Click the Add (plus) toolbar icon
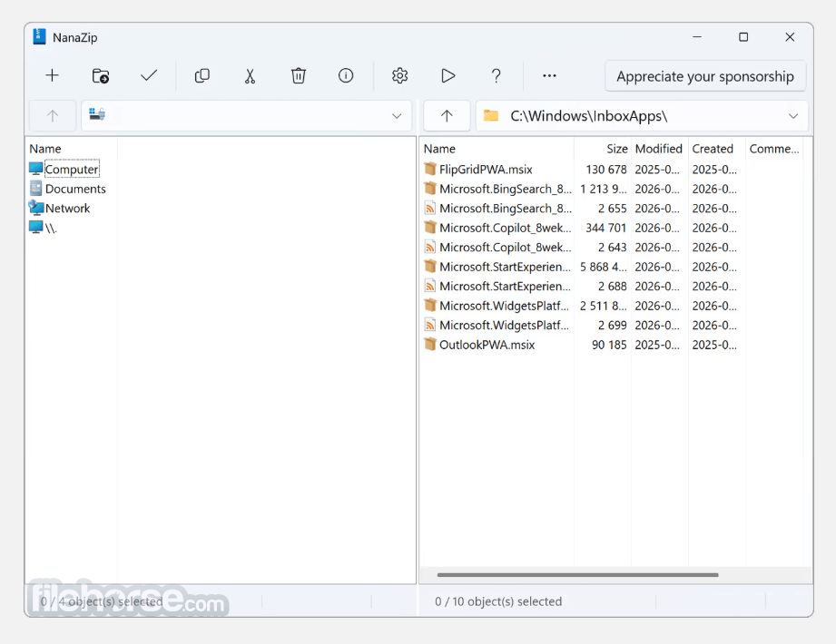 click(x=53, y=75)
